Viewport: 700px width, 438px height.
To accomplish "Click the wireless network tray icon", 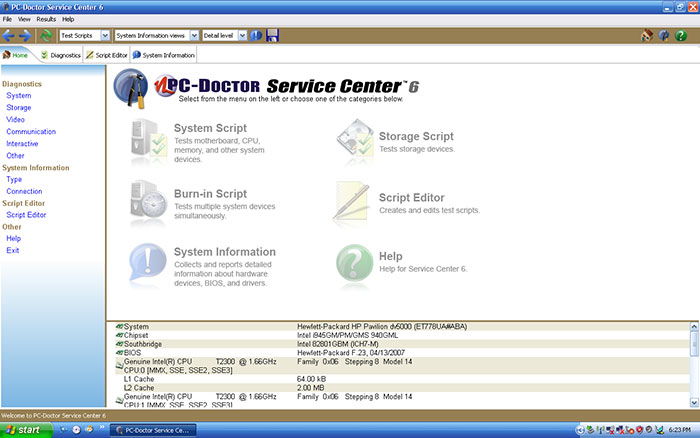I will point(600,430).
